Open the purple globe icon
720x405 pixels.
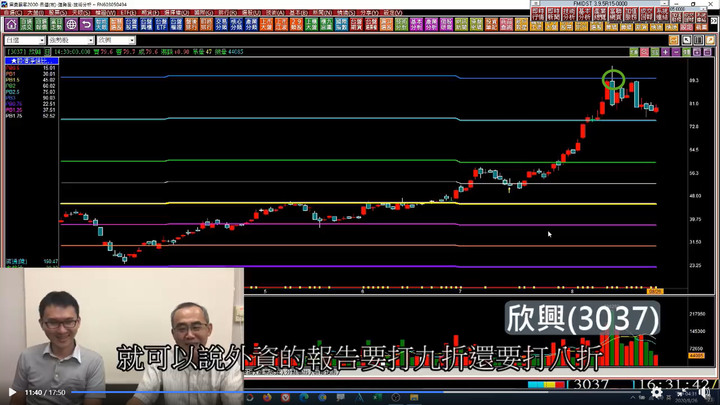(x=71, y=24)
